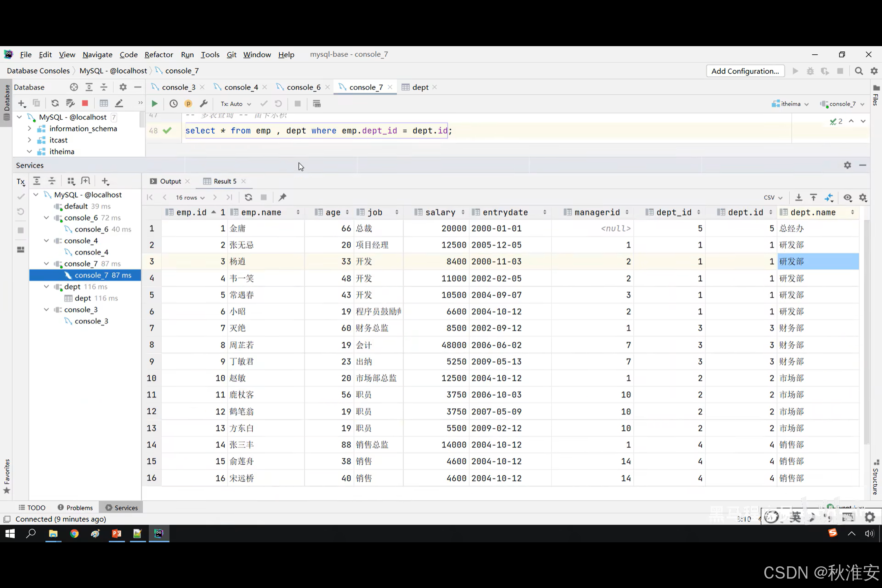The image size is (882, 588).
Task: Open the Tx: Auto transaction mode dropdown
Action: pos(236,104)
